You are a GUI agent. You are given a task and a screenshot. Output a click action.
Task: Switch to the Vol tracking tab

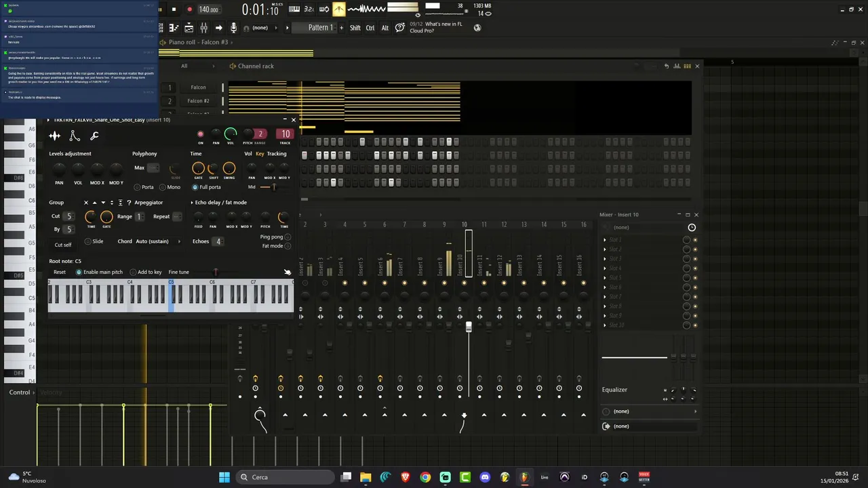point(248,154)
